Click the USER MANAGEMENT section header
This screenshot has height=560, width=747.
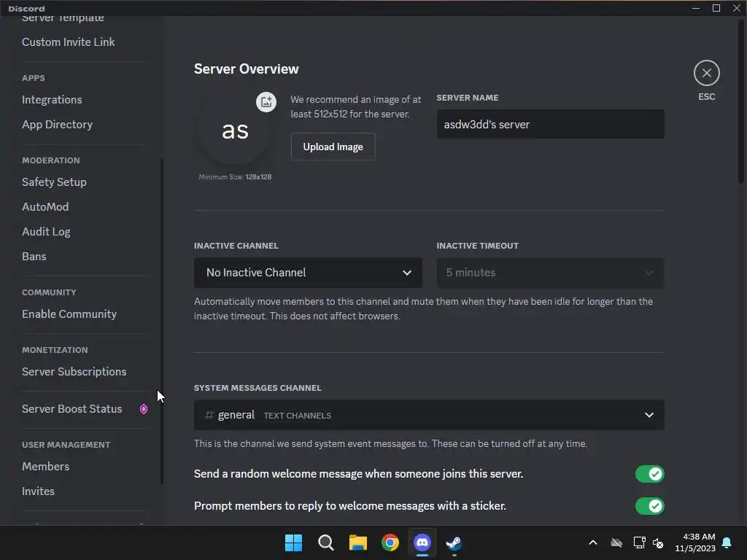pyautogui.click(x=66, y=445)
